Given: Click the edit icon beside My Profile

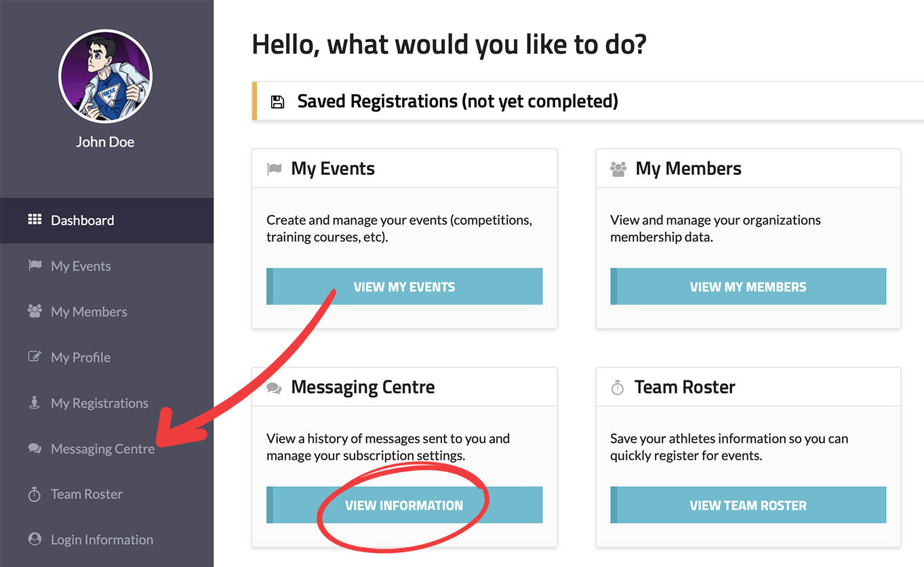Looking at the screenshot, I should [x=35, y=357].
